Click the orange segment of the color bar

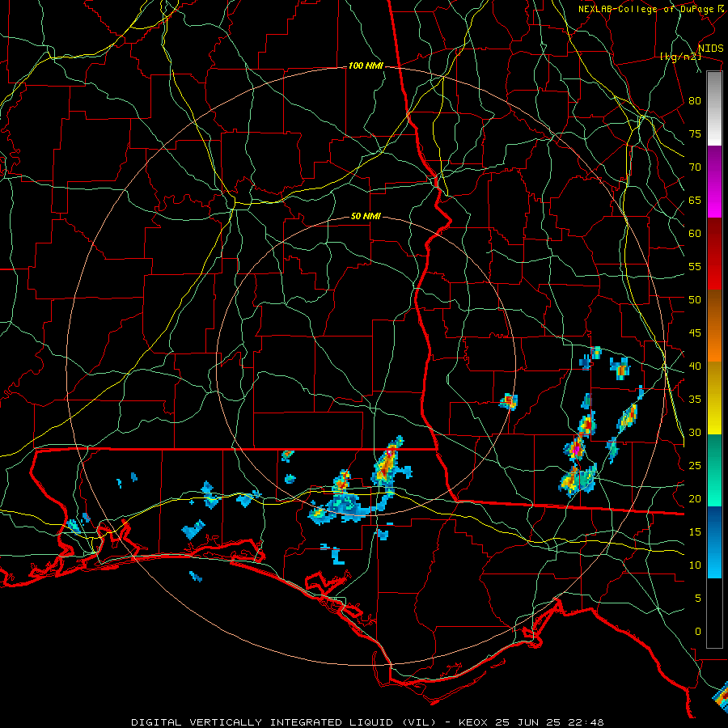coord(714,326)
